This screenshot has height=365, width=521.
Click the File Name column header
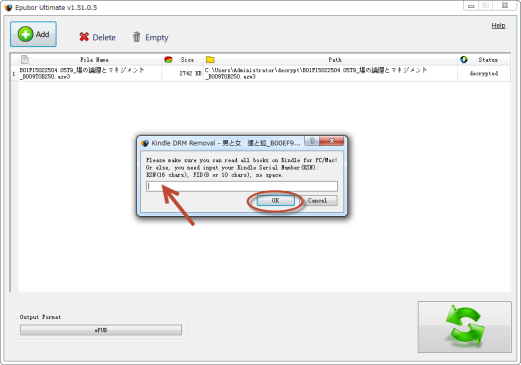(94, 60)
